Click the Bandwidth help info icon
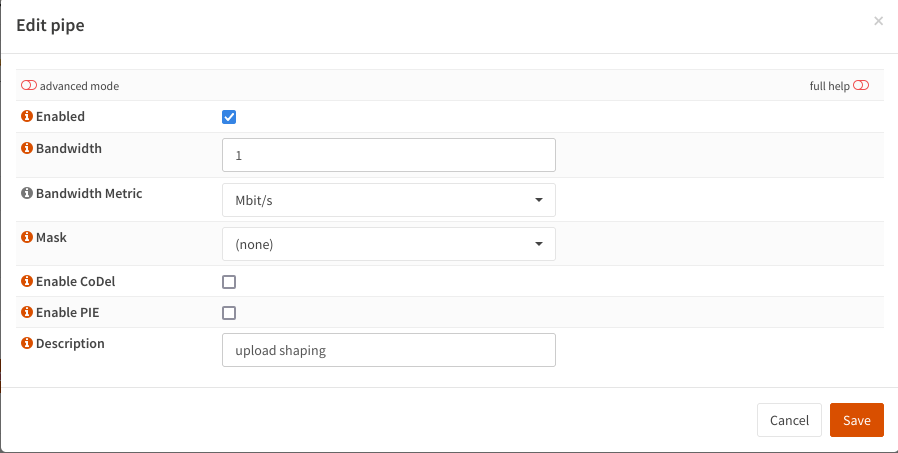Screen dimensions: 898x453 click(x=27, y=149)
